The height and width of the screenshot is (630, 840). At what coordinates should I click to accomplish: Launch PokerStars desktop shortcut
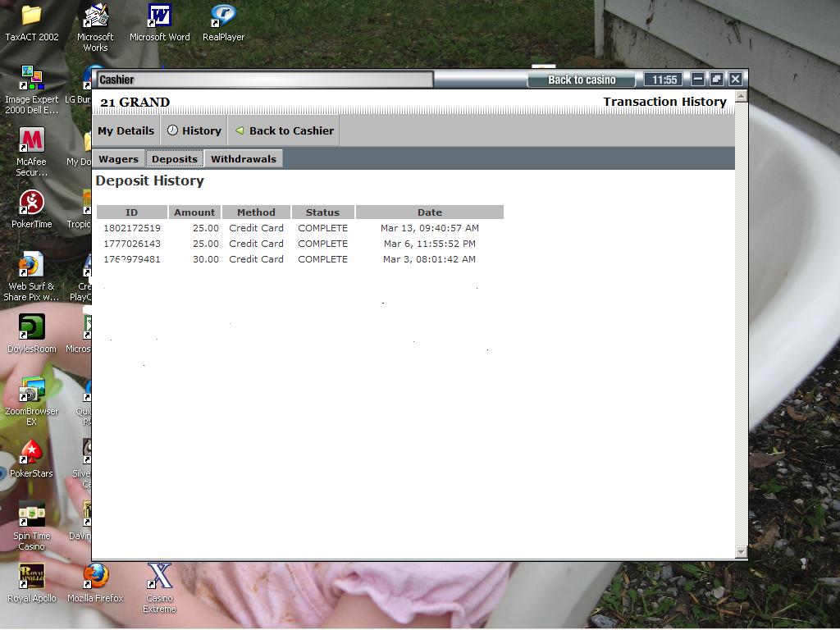tap(31, 459)
